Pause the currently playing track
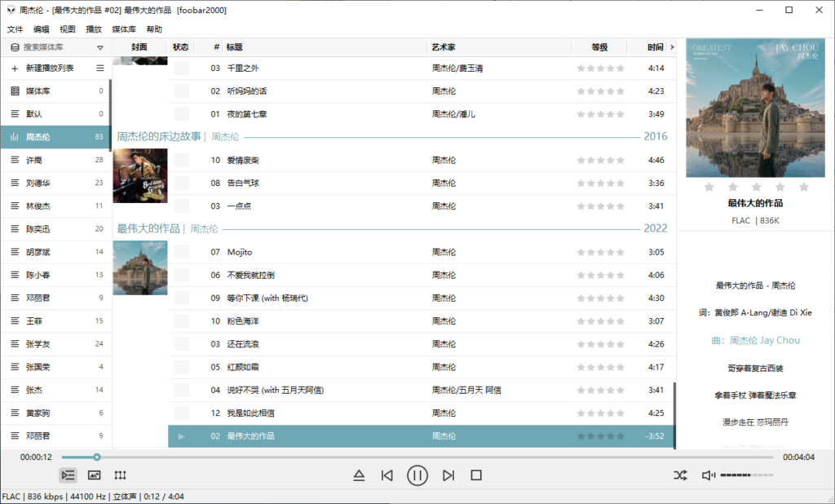This screenshot has height=504, width=835. coord(417,475)
